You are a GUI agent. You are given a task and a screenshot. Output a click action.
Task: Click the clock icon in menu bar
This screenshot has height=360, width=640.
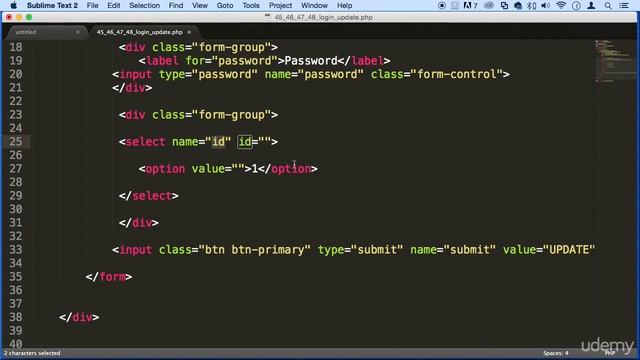click(576, 6)
